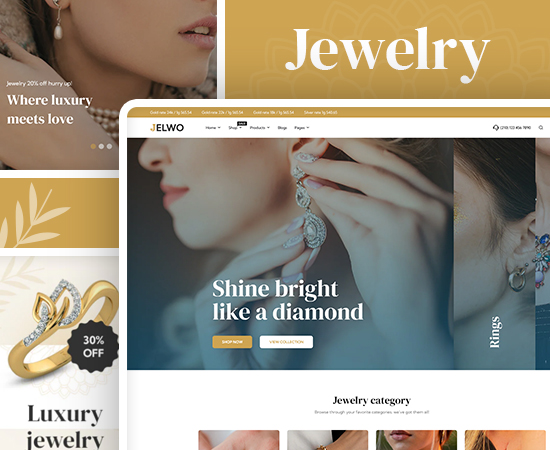Viewport: 550px width, 450px height.
Task: Open the search magnifier icon
Action: (x=541, y=128)
